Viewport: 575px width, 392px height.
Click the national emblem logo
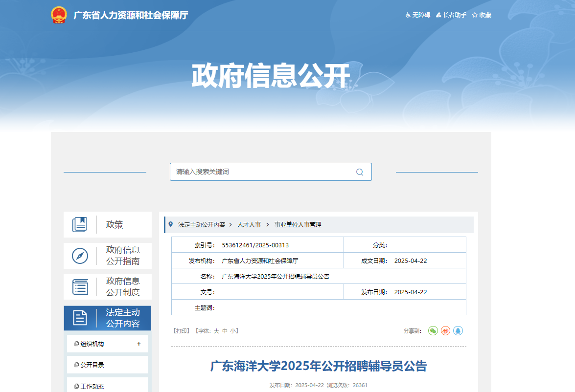click(59, 15)
